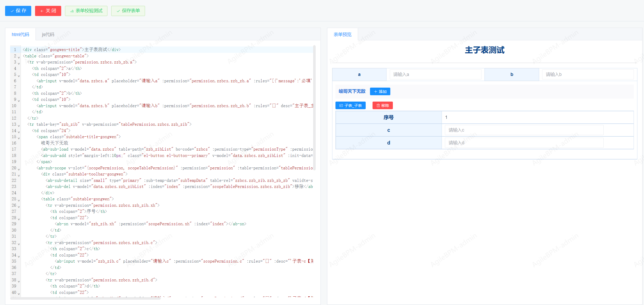Click the c label cell in sub-table
The height and width of the screenshot is (305, 644).
coord(389,130)
